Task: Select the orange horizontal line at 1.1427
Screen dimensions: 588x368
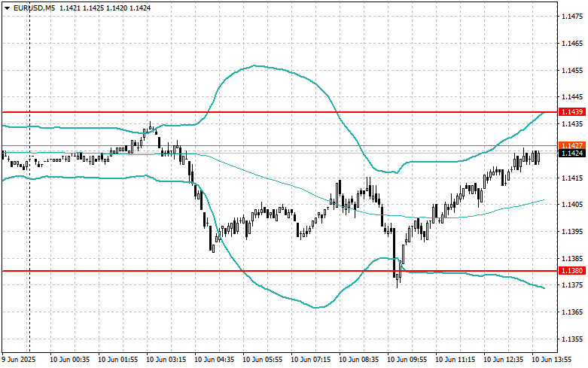Action: pyautogui.click(x=279, y=145)
